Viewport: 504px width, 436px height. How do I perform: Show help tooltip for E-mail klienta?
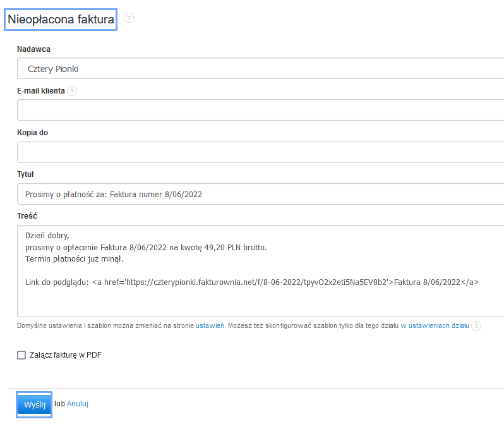pyautogui.click(x=72, y=91)
